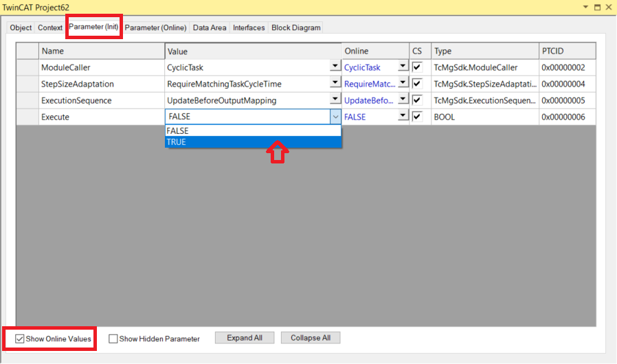Viewport: 617px width, 364px height.
Task: Close the TwinCAT Project62 window
Action: pyautogui.click(x=609, y=7)
